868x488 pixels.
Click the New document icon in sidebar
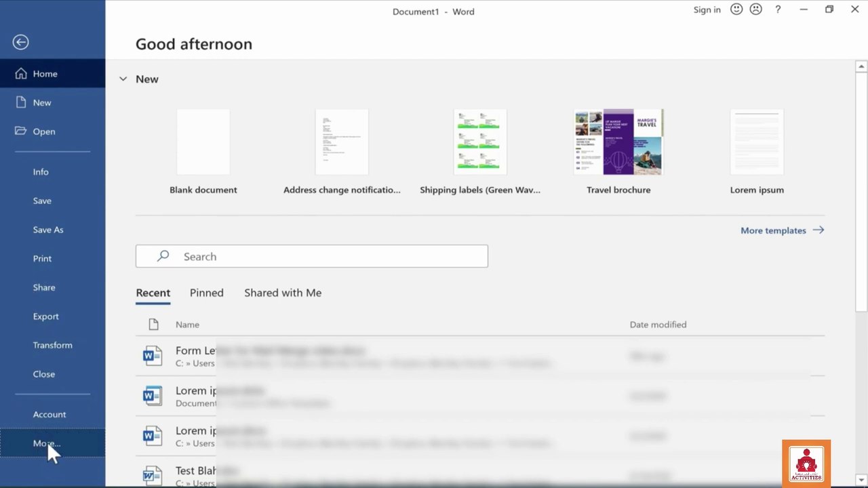21,102
